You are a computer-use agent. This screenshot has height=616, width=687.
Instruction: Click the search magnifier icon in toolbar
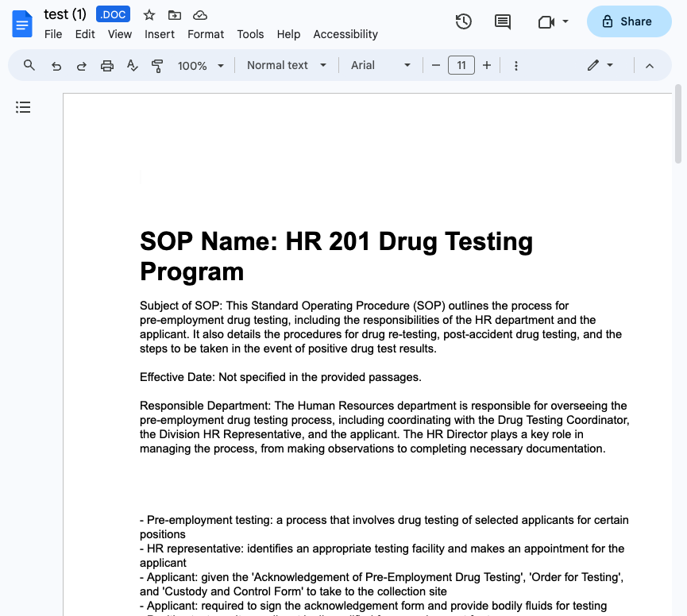point(29,65)
